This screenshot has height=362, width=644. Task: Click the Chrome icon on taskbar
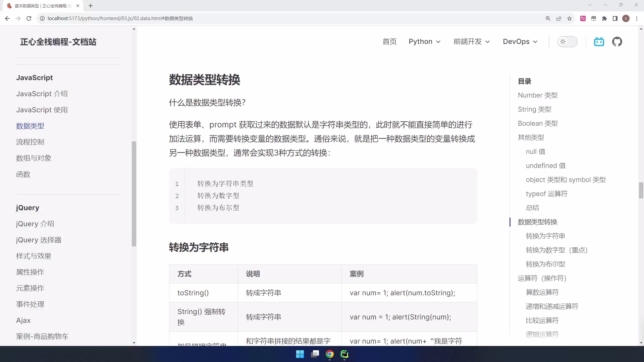coord(330,354)
